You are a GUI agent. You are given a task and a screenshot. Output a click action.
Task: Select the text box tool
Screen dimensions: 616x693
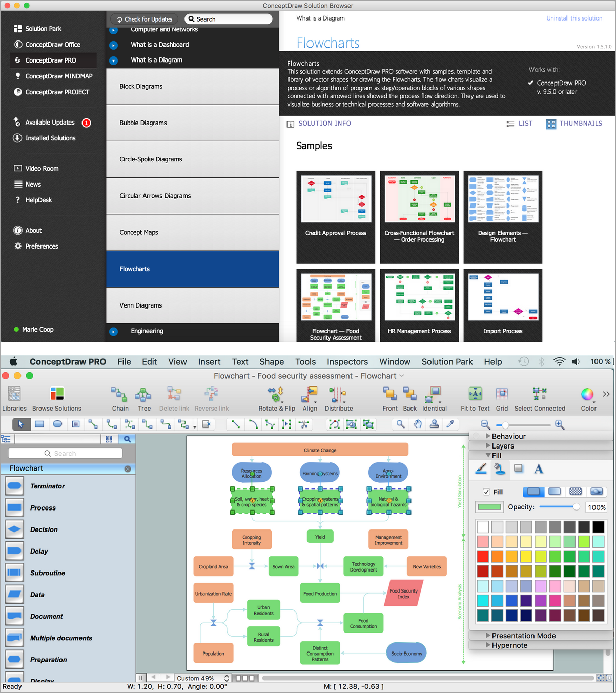coord(75,424)
